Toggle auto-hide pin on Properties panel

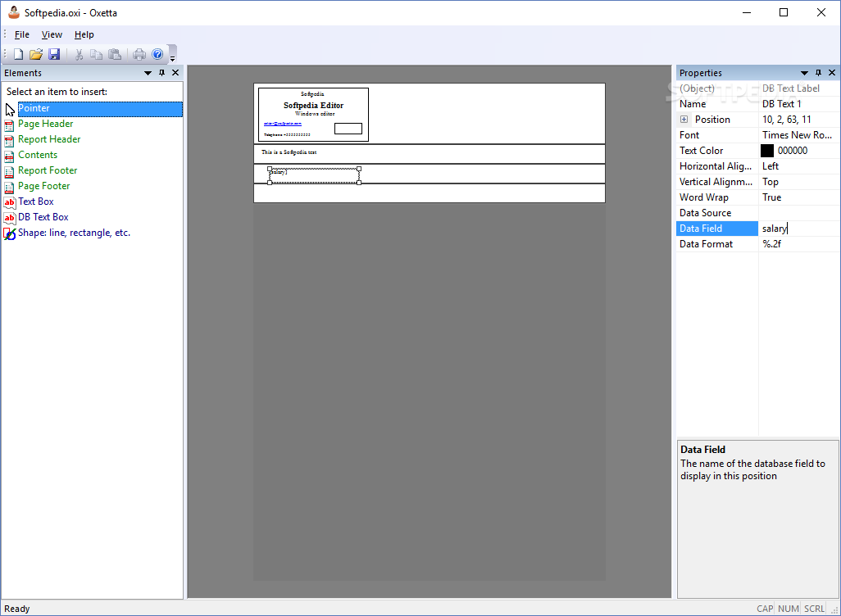click(x=819, y=73)
